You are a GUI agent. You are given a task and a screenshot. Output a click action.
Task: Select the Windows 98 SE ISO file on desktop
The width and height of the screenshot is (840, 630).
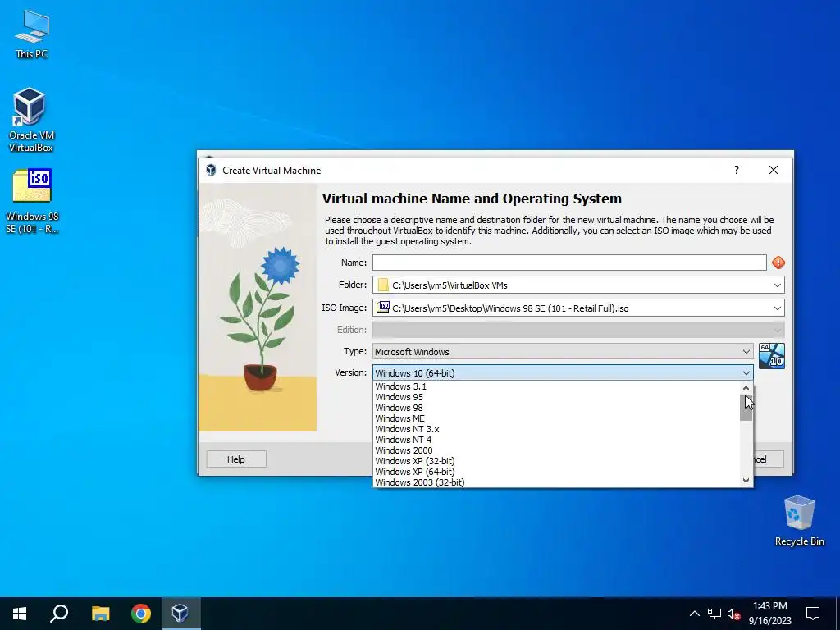[32, 202]
